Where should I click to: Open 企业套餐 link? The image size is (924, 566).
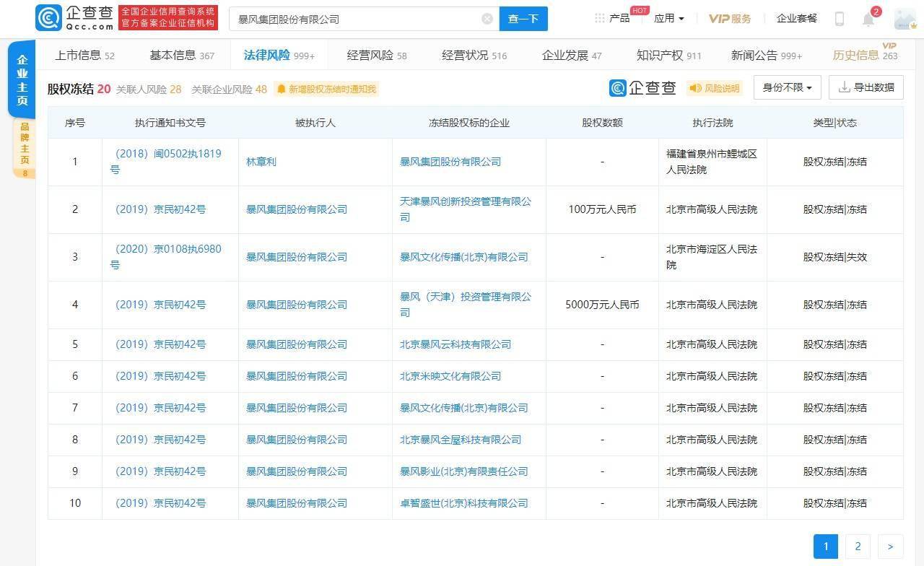[x=797, y=18]
